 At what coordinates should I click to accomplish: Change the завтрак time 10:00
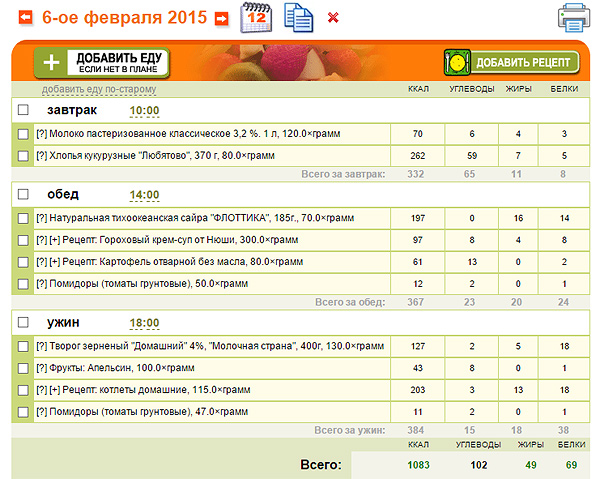145,110
